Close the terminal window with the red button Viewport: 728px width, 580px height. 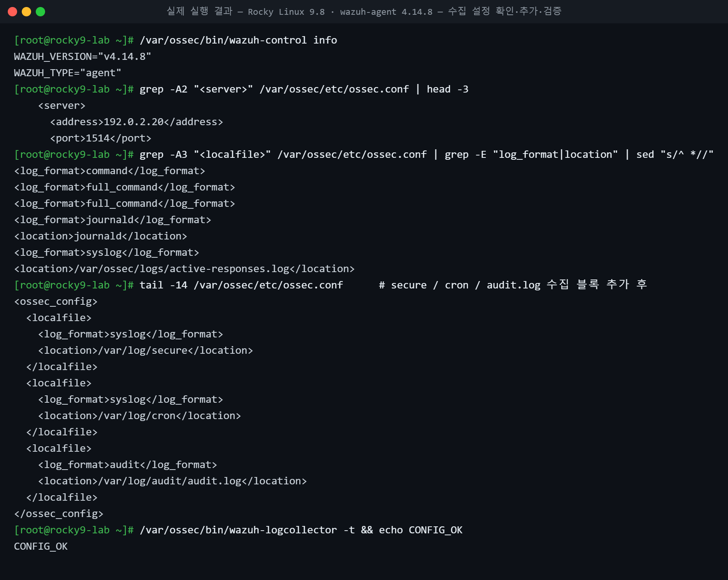12,12
